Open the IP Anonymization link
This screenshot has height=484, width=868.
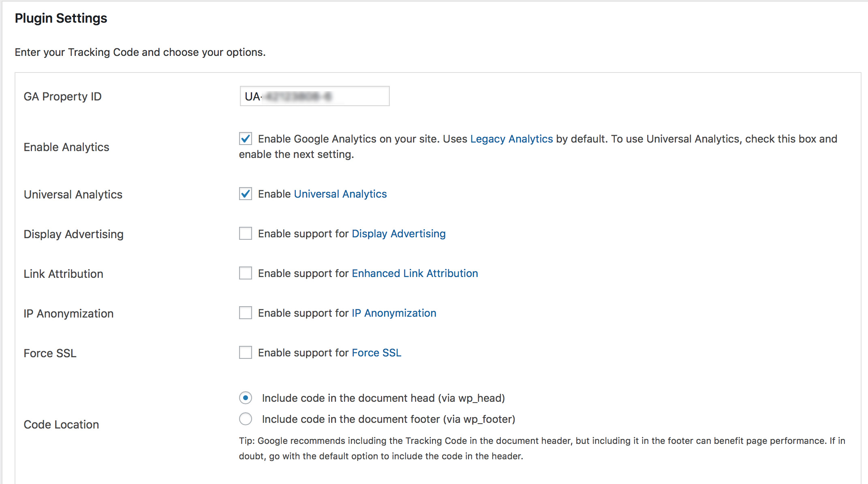coord(394,313)
